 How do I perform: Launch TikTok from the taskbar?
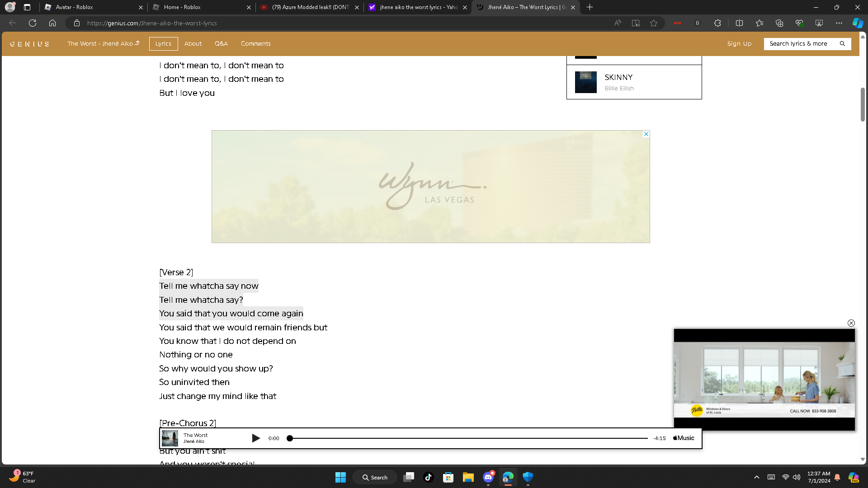[x=429, y=477]
